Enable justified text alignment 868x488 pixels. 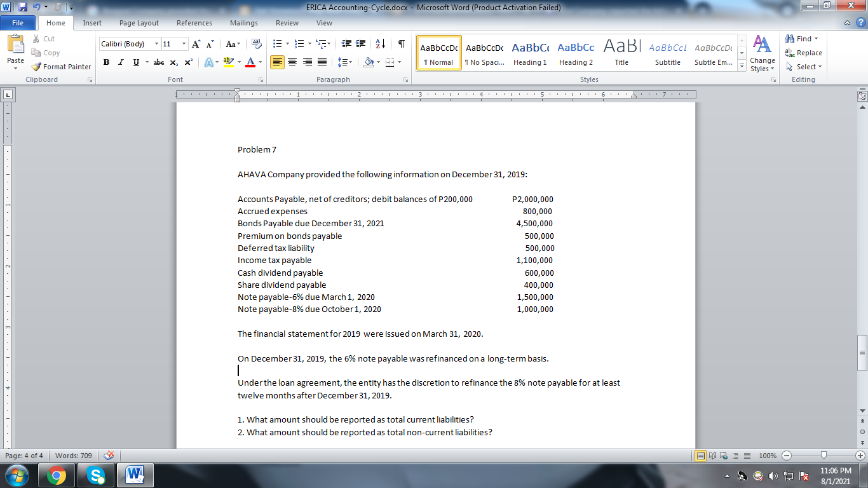[x=321, y=63]
